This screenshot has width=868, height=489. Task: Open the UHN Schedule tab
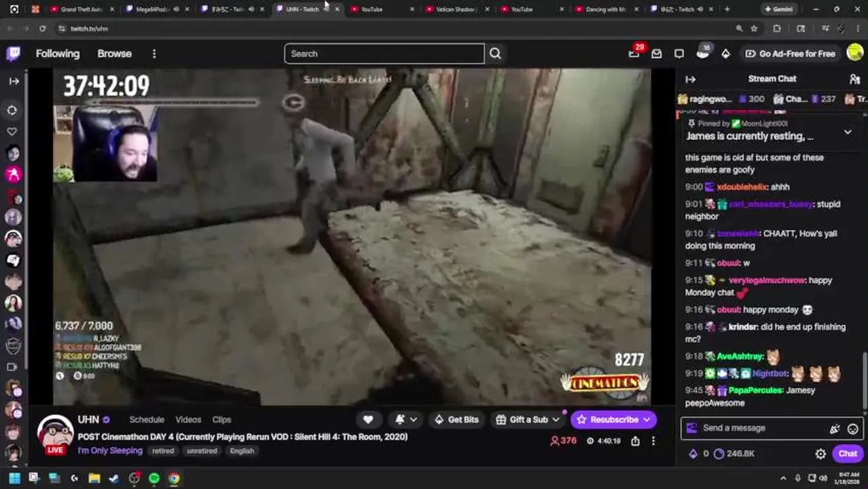pos(147,420)
